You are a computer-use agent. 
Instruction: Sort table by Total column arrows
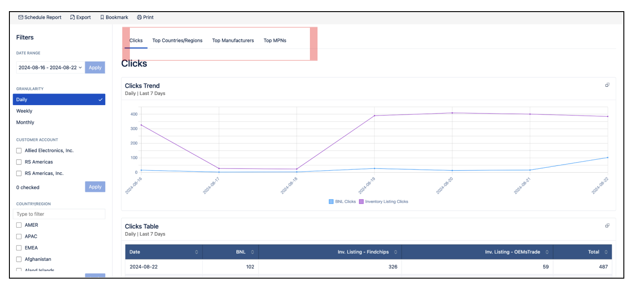[606, 252]
